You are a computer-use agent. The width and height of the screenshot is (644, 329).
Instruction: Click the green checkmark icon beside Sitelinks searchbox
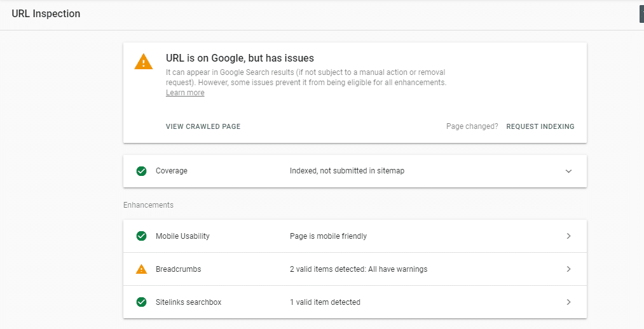[141, 302]
